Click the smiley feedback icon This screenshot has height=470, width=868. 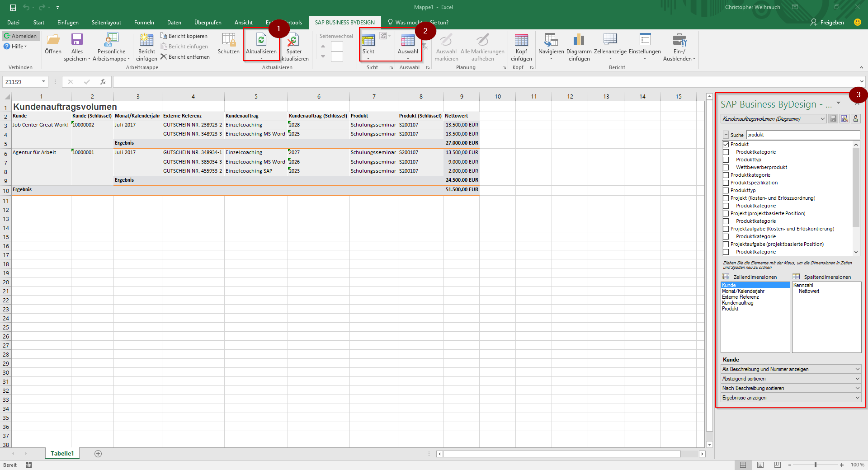pos(857,22)
